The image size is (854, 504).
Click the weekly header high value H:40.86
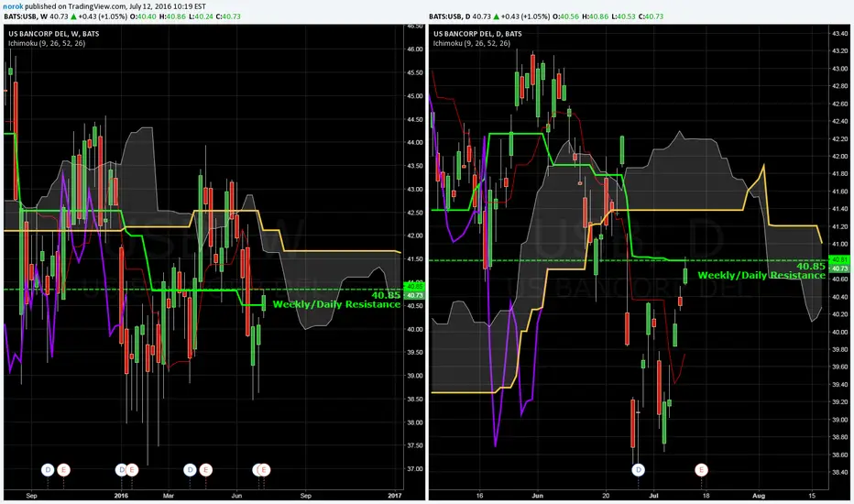tap(173, 16)
